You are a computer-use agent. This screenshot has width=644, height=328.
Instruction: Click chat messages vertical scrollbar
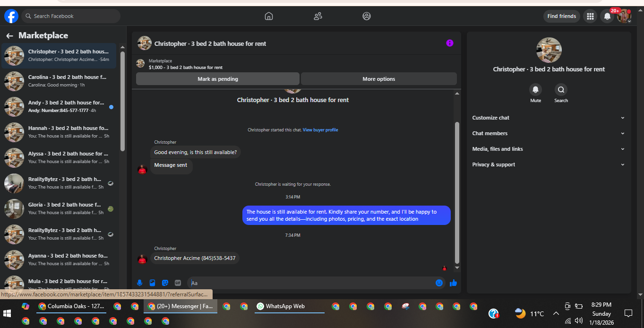pos(456,193)
